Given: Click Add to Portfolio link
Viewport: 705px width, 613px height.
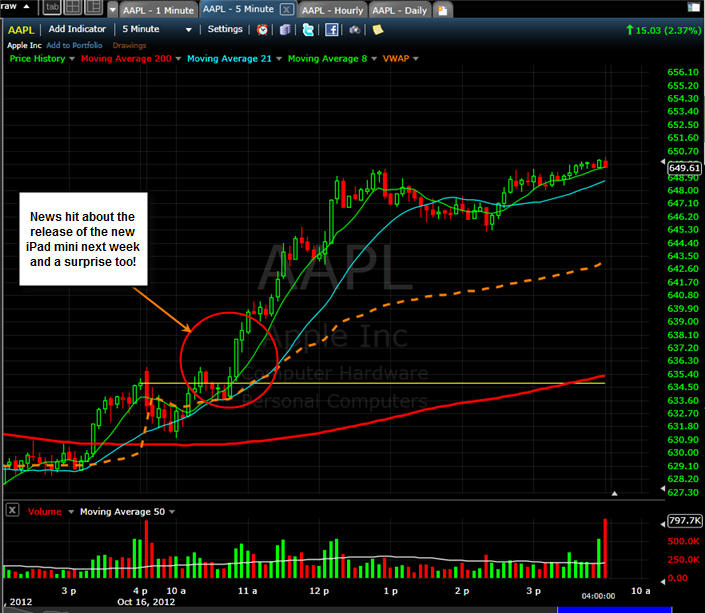Looking at the screenshot, I should point(74,45).
